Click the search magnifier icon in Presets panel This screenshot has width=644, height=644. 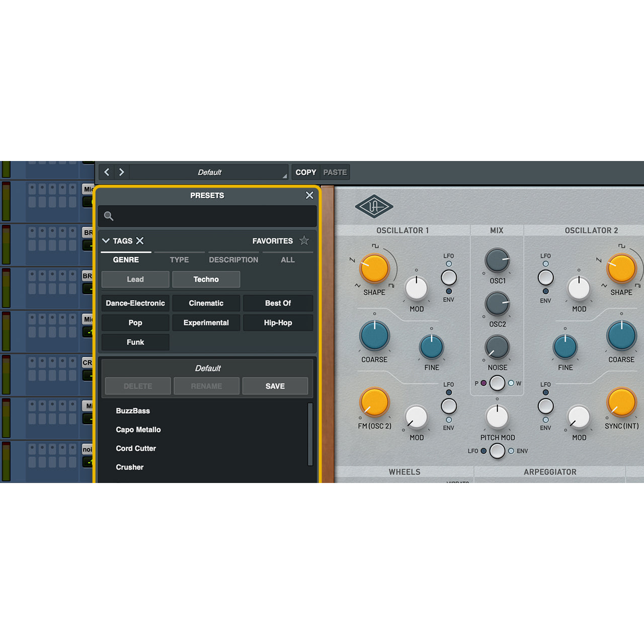109,216
